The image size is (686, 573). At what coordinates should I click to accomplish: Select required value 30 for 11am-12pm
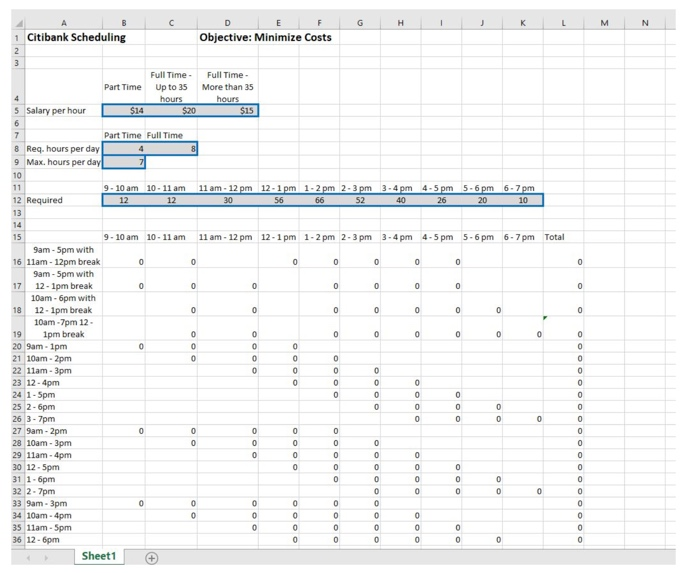tap(228, 200)
